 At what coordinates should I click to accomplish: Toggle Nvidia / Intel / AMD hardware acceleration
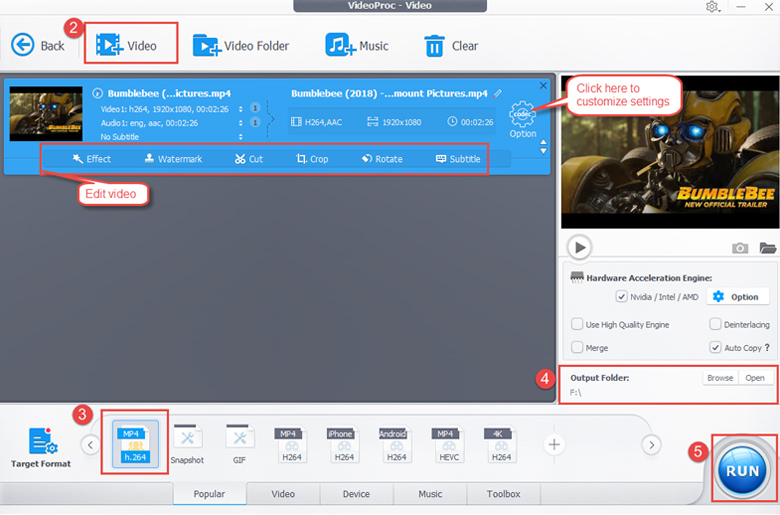(621, 297)
